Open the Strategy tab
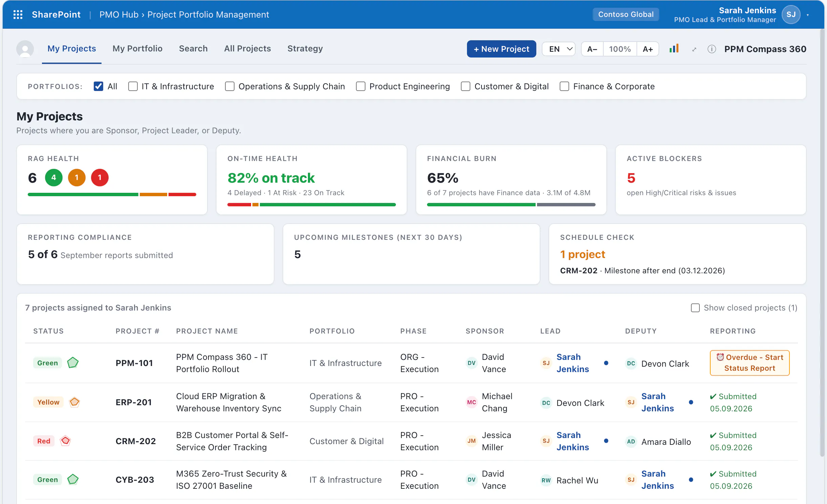 [x=305, y=49]
